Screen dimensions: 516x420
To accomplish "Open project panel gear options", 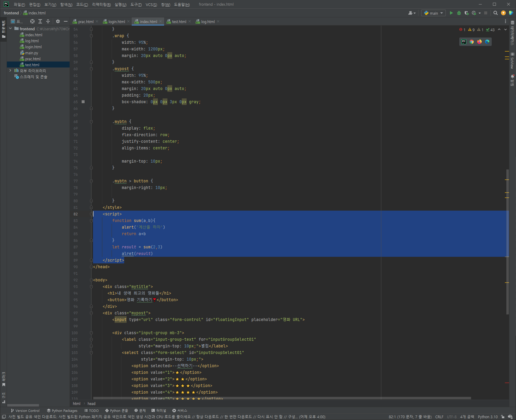I will click(x=58, y=21).
